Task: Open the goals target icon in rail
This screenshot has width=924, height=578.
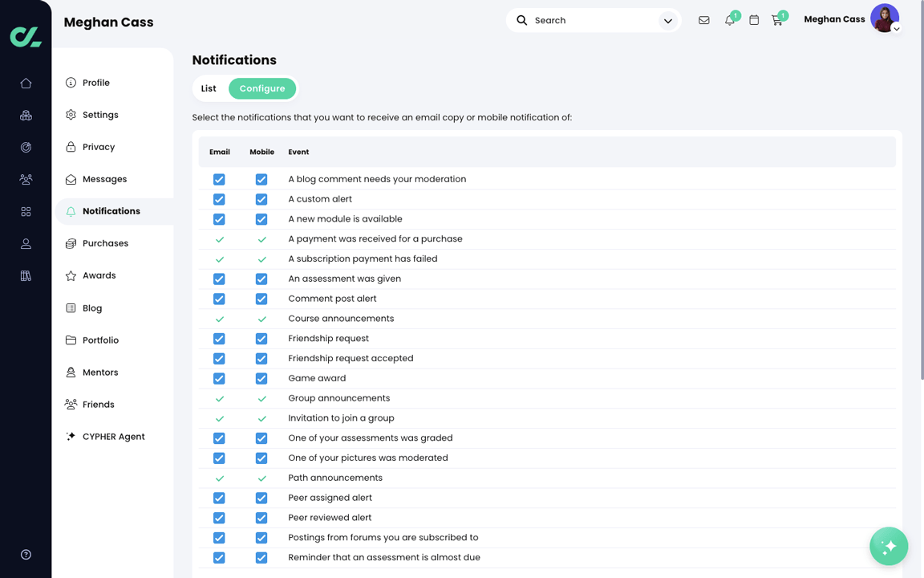Action: pos(26,148)
